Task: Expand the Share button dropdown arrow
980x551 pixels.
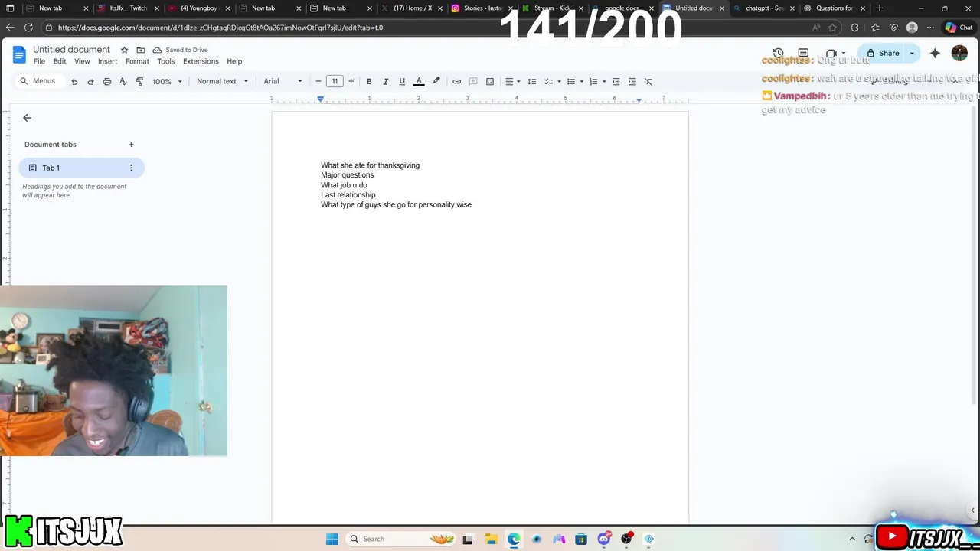Action: tap(912, 53)
